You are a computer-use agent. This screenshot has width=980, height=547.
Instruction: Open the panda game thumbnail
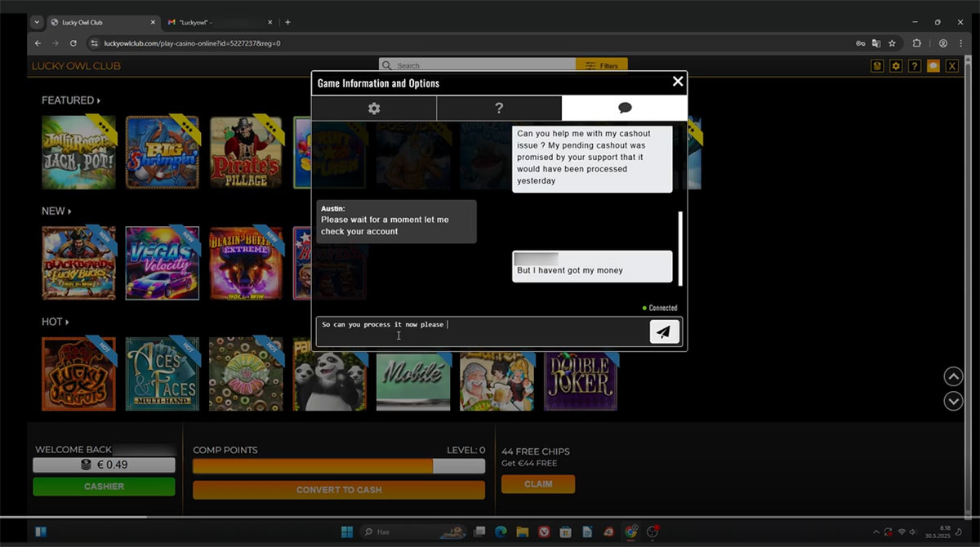click(330, 380)
